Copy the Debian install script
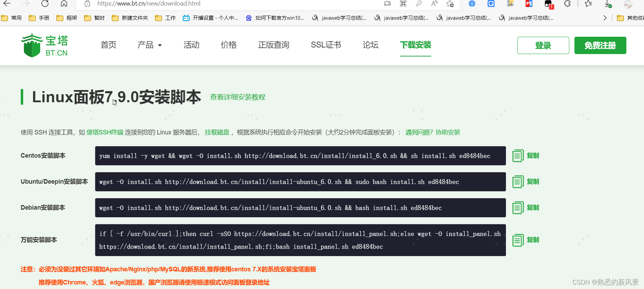644x289 pixels. point(526,208)
